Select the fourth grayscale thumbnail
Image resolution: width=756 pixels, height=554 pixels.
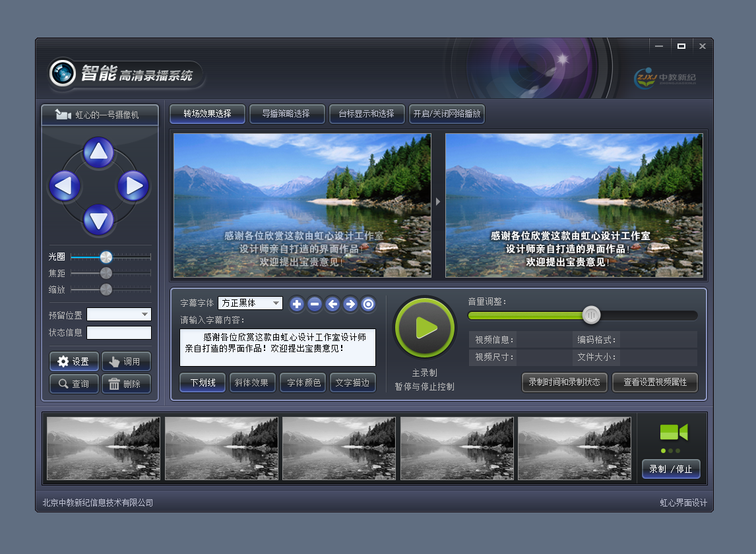tap(457, 448)
